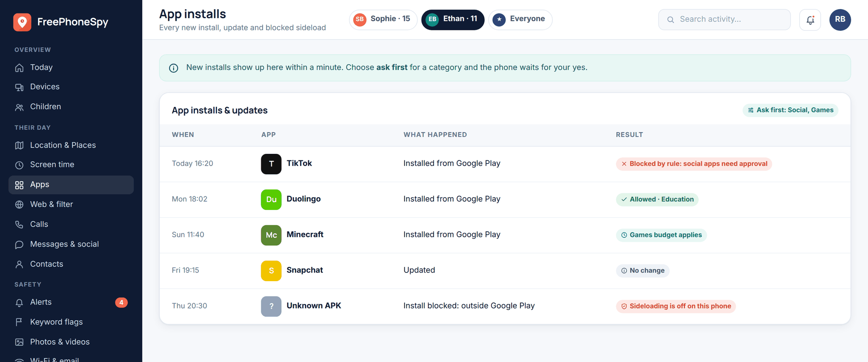Viewport: 868px width, 362px height.
Task: Click the 'Thu 20:30' timestamp
Action: 190,306
